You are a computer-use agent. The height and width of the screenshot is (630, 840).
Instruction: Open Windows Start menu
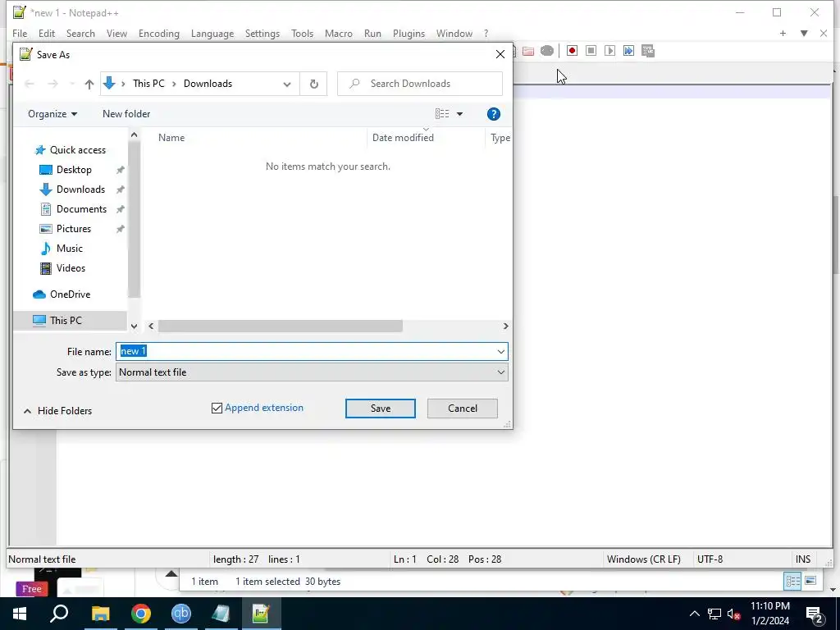[20, 614]
